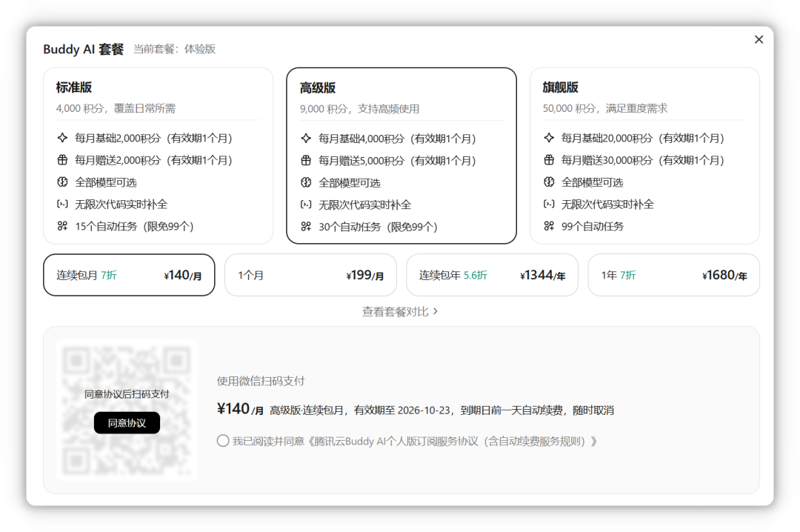Click text 4,000 积分，覆盖日常所需
Viewport: 800px width, 532px height.
[x=116, y=108]
